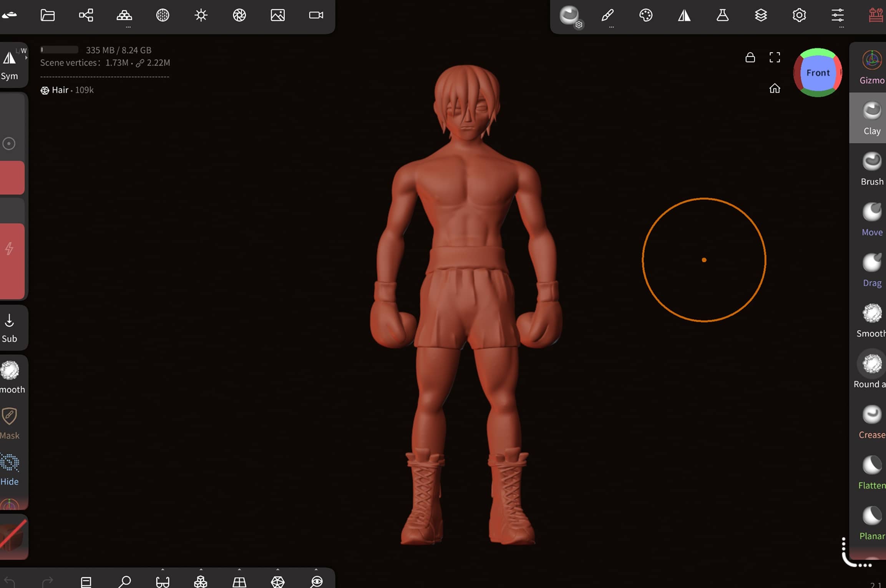Toggle the camera lock icon
Image resolution: width=886 pixels, height=588 pixels.
point(750,58)
